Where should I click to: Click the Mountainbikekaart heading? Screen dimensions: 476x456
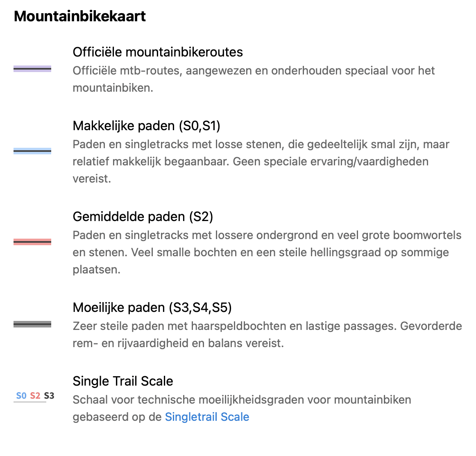[x=80, y=16]
